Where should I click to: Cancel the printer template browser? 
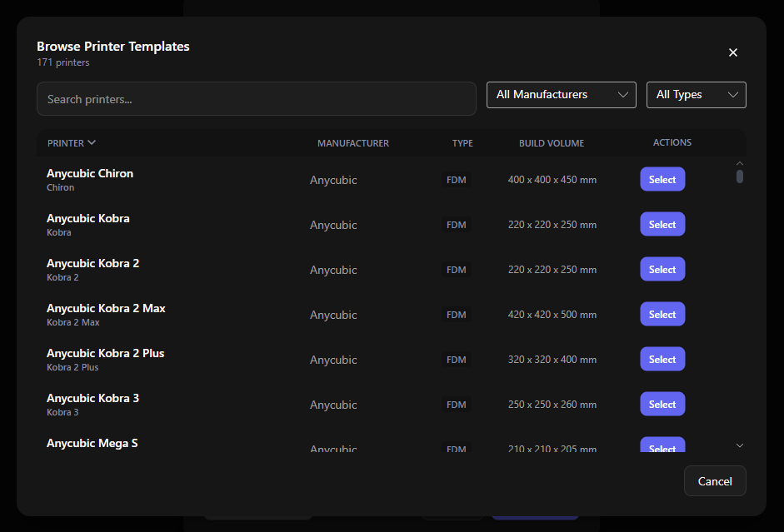(x=715, y=481)
